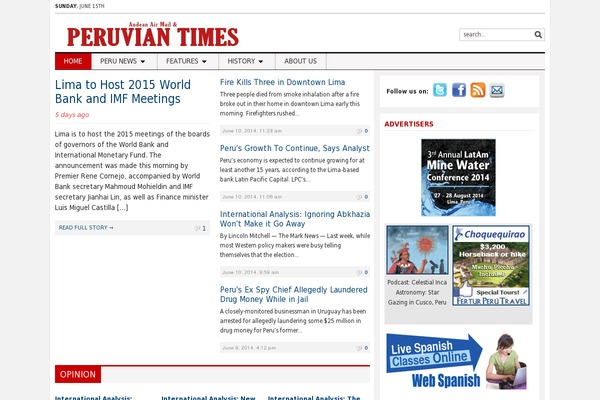The image size is (600, 400).
Task: Click the Advertisers heading
Action: pos(409,124)
